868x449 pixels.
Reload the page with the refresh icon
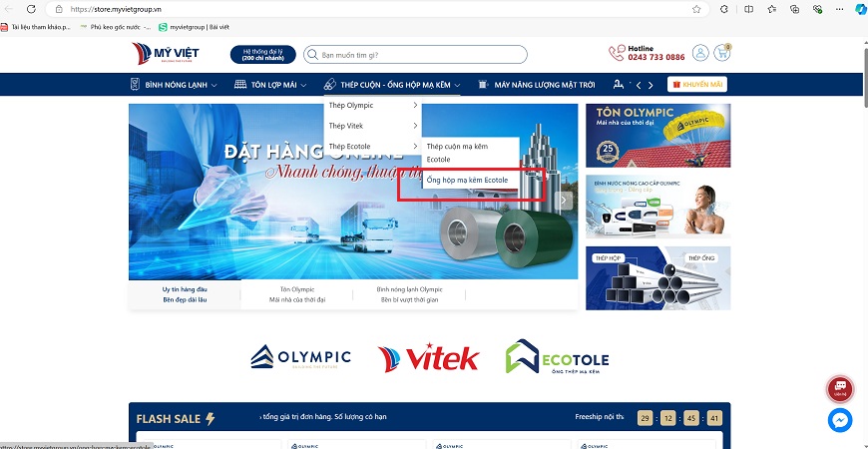tap(31, 9)
